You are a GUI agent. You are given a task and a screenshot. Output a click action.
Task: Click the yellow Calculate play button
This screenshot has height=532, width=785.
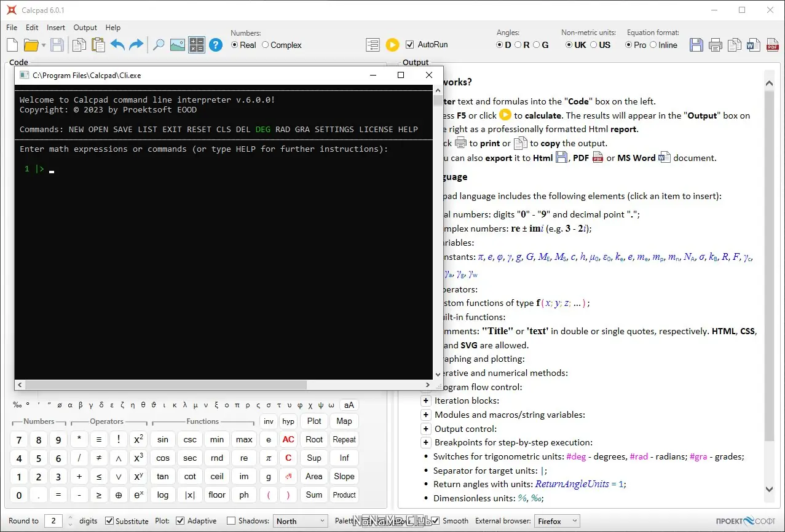392,45
